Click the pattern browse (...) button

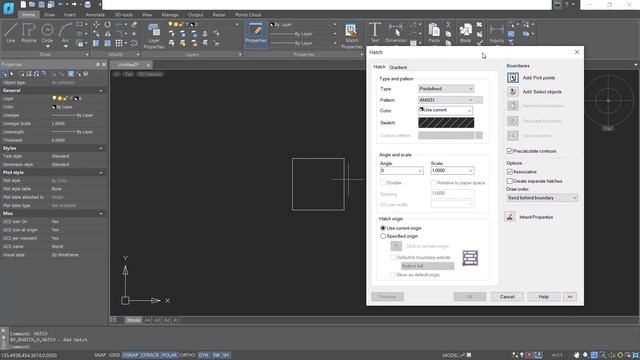click(479, 100)
